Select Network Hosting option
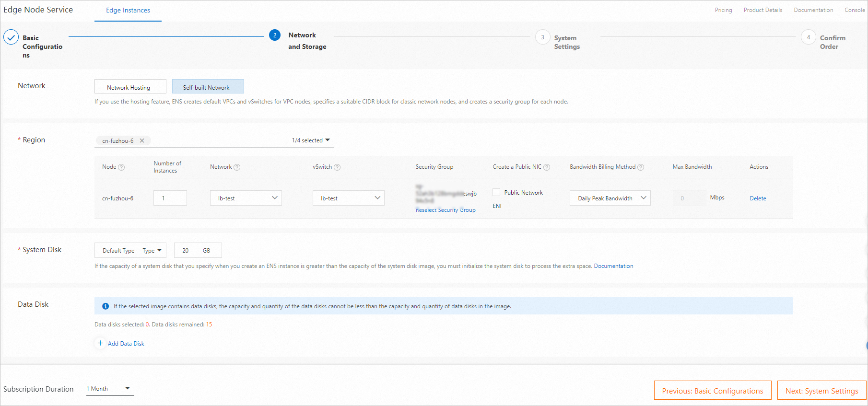This screenshot has height=406, width=868. point(130,87)
